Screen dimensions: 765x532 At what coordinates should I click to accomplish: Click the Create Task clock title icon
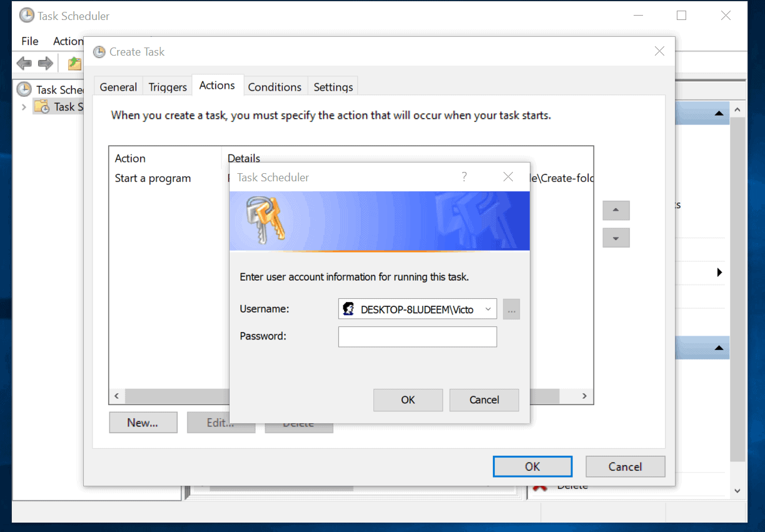tap(99, 52)
